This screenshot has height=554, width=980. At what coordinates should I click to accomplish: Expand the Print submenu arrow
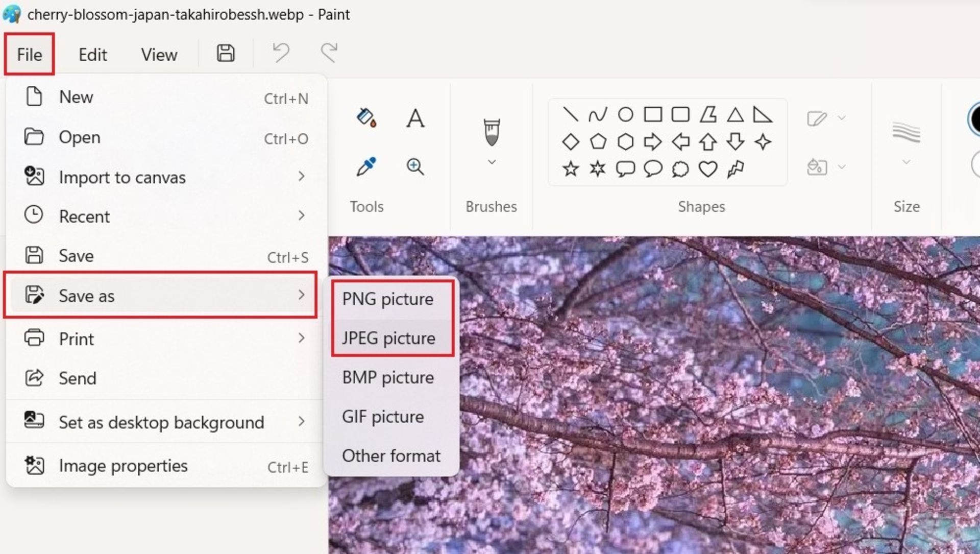[x=302, y=338]
